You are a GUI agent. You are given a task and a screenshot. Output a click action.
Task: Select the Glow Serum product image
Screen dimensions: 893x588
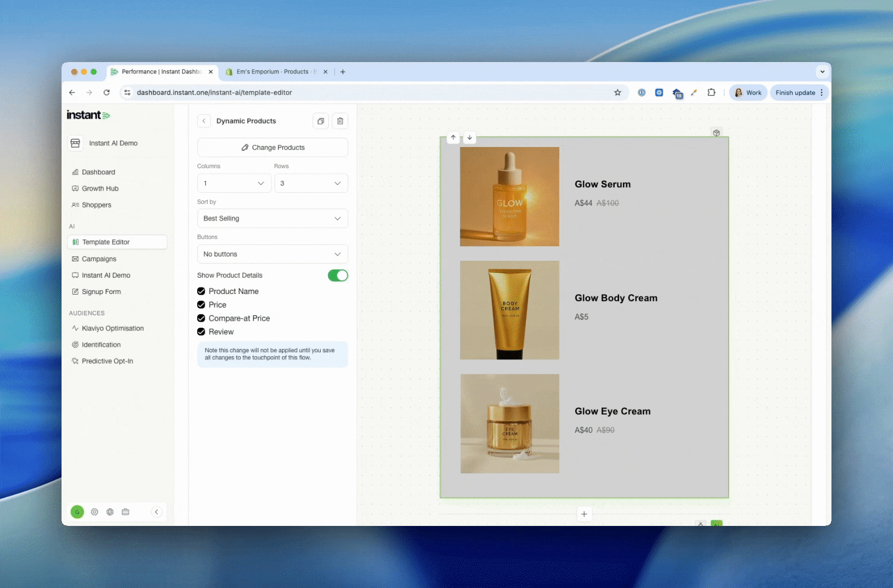(509, 197)
